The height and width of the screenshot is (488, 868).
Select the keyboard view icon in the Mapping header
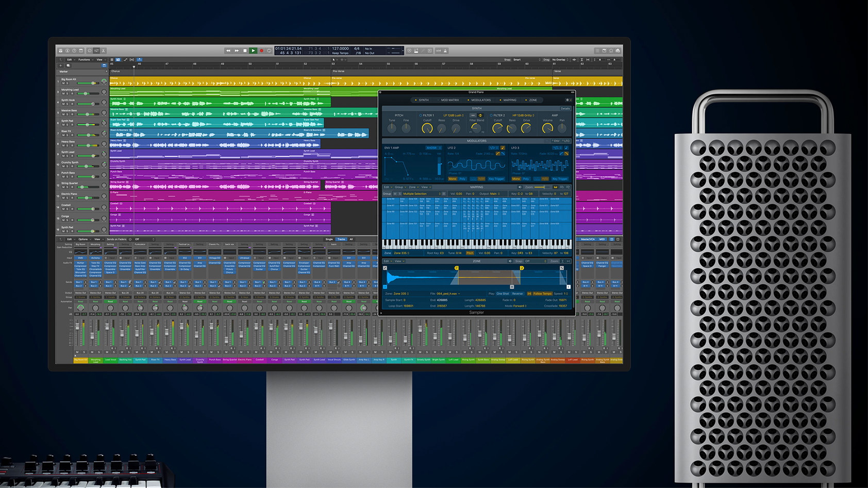pos(555,187)
